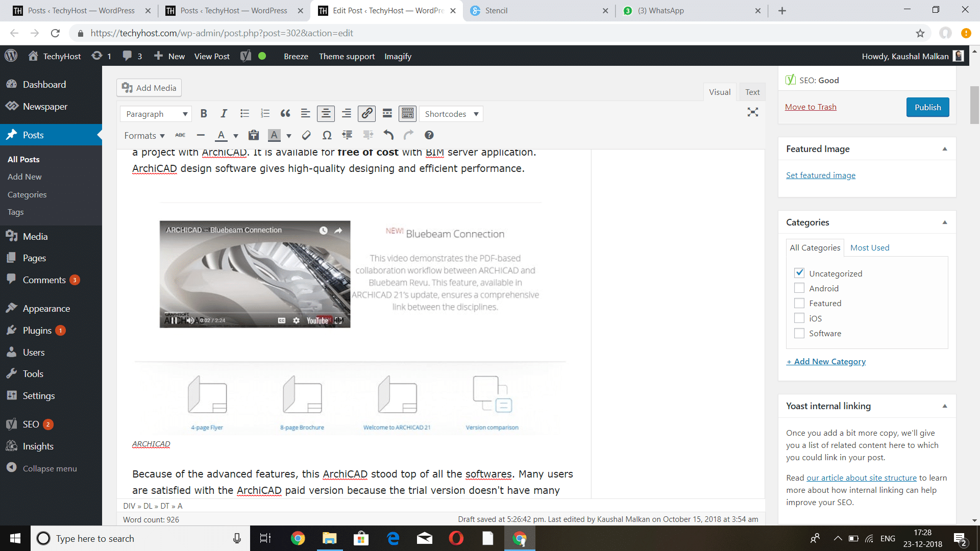Apply text color with the A icon

(x=221, y=135)
